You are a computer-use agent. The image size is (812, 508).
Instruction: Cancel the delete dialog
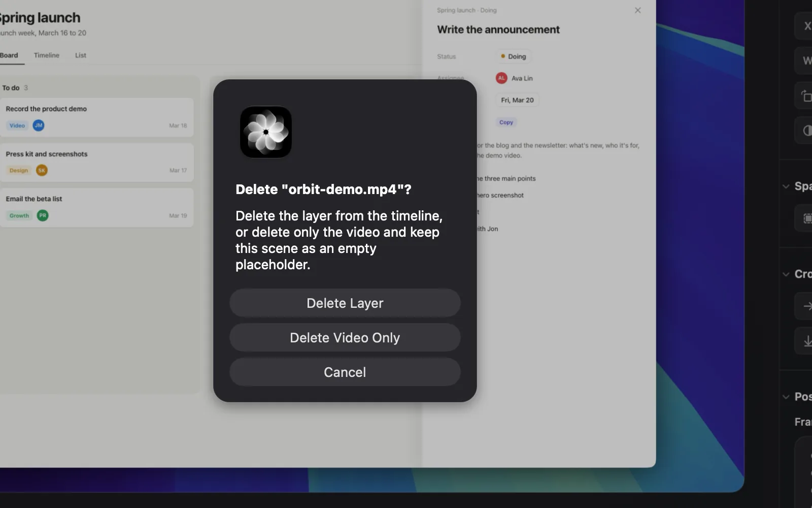click(345, 372)
